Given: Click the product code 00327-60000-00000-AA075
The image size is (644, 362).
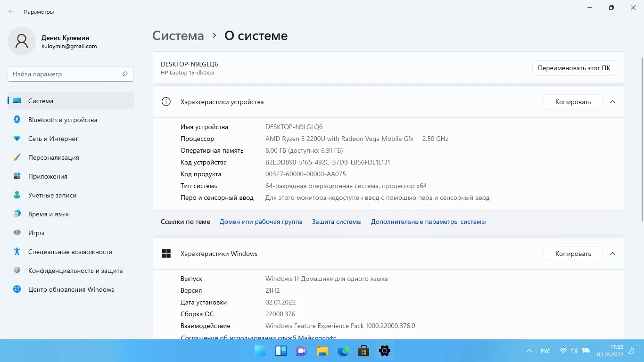Looking at the screenshot, I should [305, 174].
